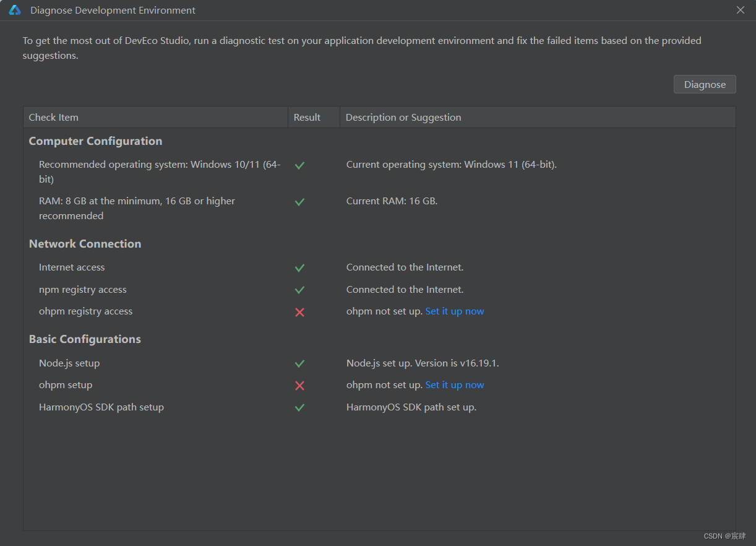Click the DevEco Studio logo icon
This screenshot has height=546, width=756.
tap(15, 10)
